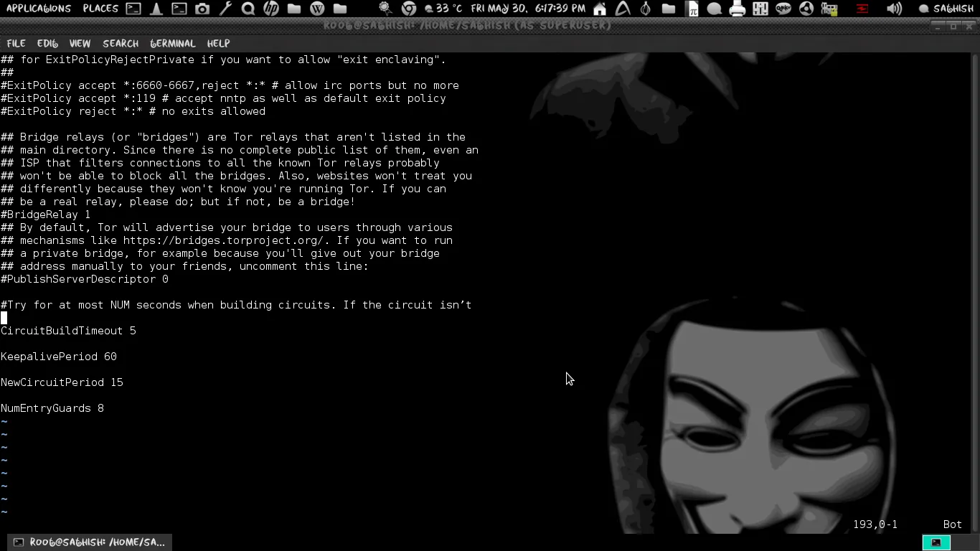The height and width of the screenshot is (551, 980).
Task: Open the Applications menu
Action: point(39,9)
